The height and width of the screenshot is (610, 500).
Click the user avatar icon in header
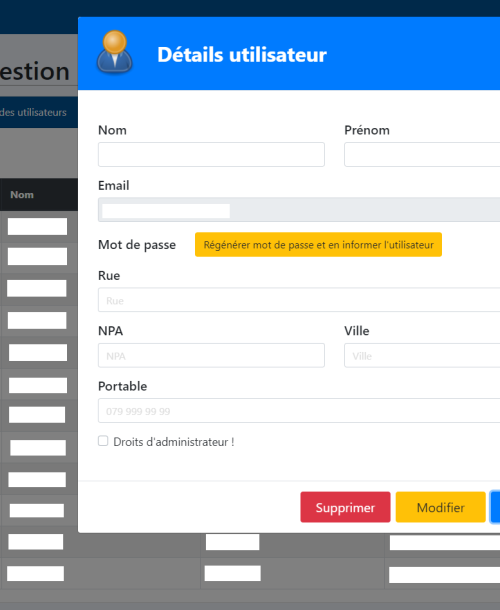click(114, 52)
